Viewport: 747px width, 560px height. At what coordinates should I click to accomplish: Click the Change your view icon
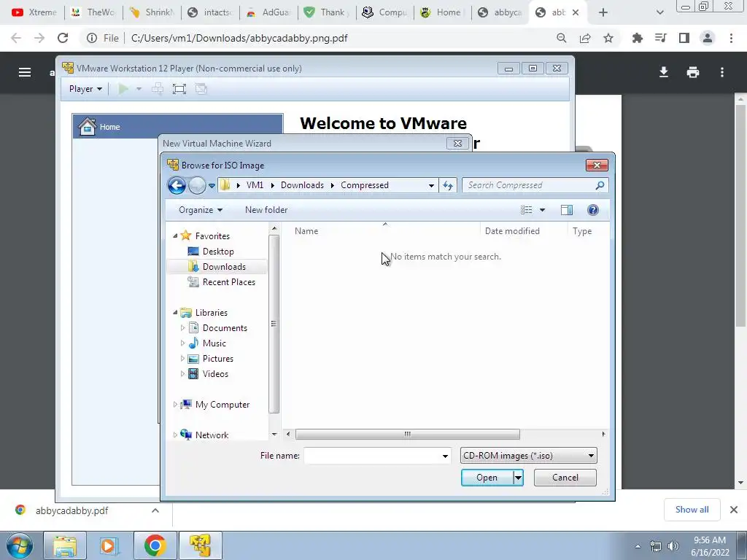(527, 210)
